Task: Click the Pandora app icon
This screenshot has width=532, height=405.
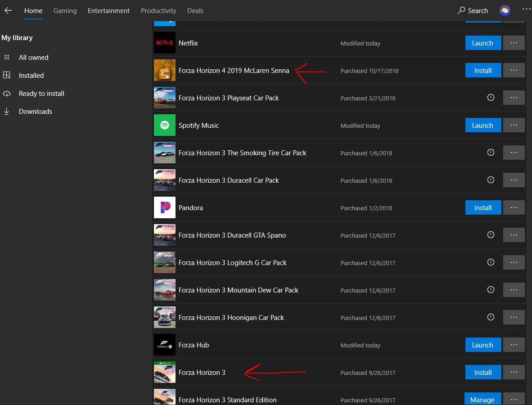Action: tap(165, 207)
